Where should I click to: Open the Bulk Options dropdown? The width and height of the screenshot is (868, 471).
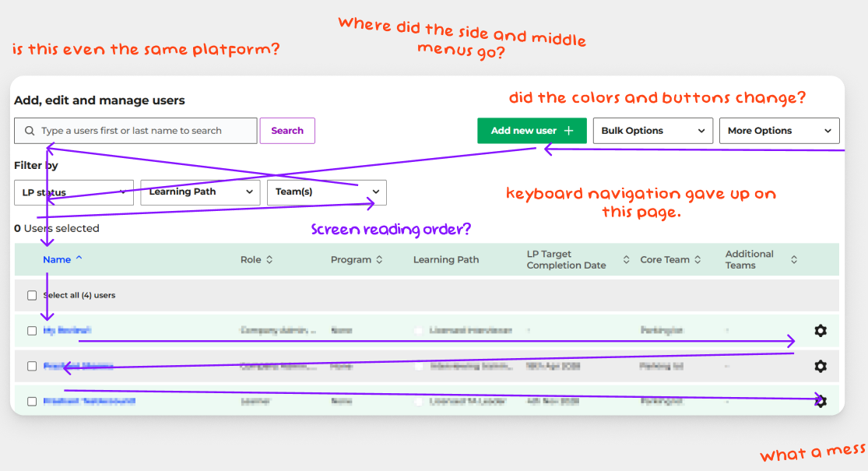click(652, 131)
